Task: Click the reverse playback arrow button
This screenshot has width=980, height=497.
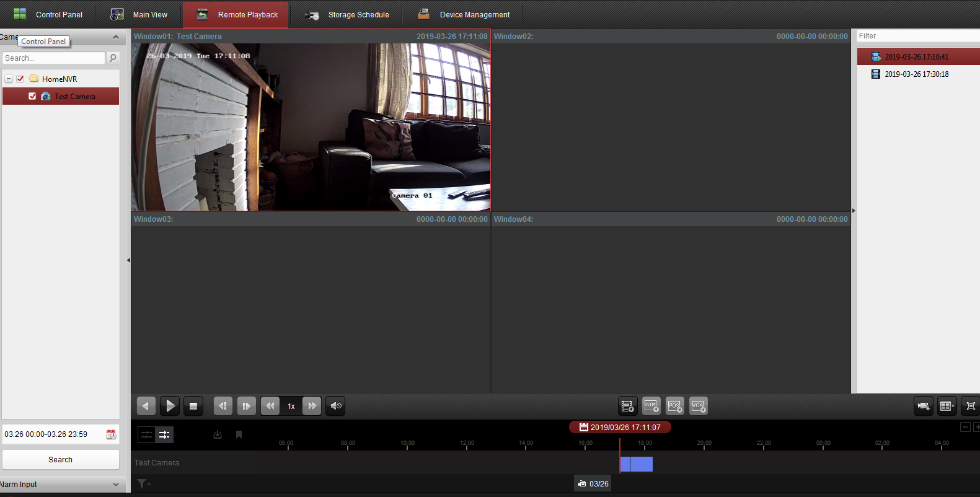Action: (146, 406)
